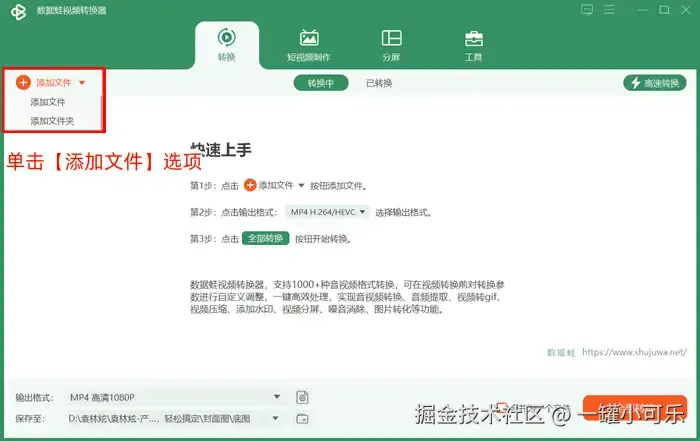Expand the 保存至 path dropdown
The image size is (700, 441).
click(175, 419)
